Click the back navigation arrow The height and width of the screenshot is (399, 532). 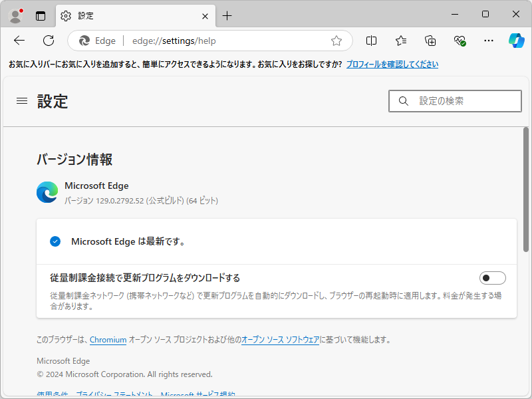[x=19, y=41]
